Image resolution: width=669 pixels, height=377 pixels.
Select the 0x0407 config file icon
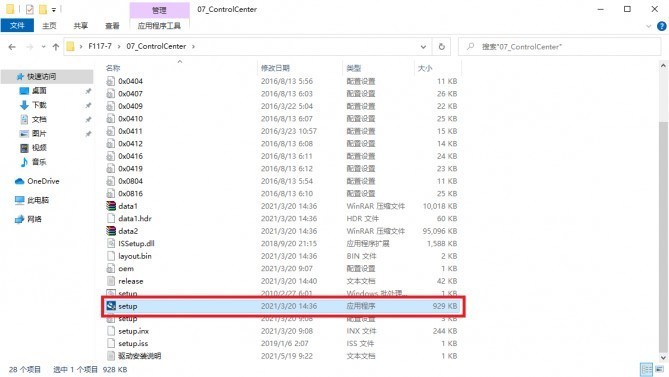[x=111, y=93]
